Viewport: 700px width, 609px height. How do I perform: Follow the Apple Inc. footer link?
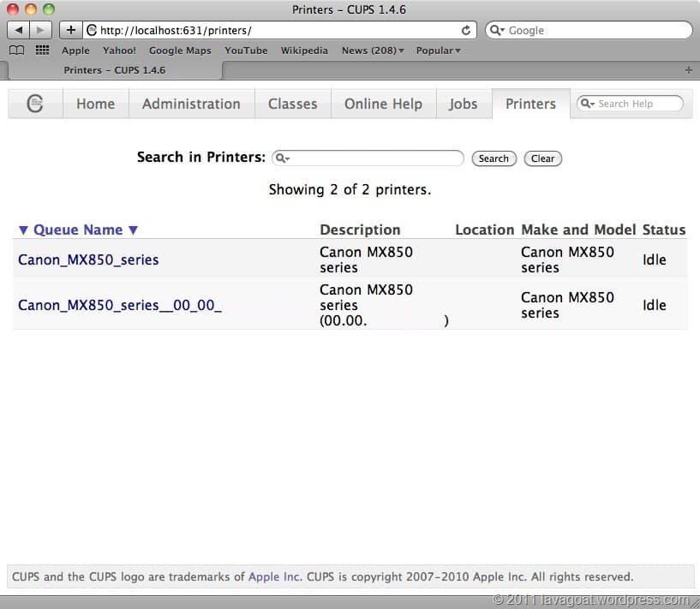(274, 576)
